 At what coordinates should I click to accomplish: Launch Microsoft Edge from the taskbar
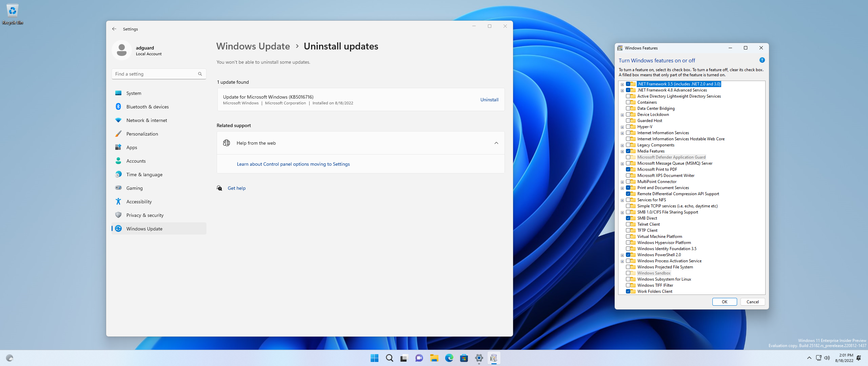[449, 358]
